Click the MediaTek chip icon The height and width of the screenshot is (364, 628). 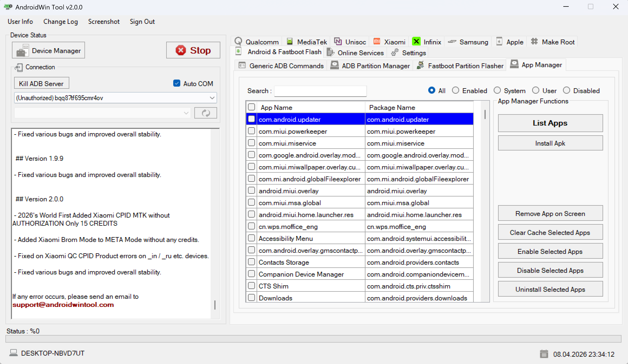tap(289, 41)
